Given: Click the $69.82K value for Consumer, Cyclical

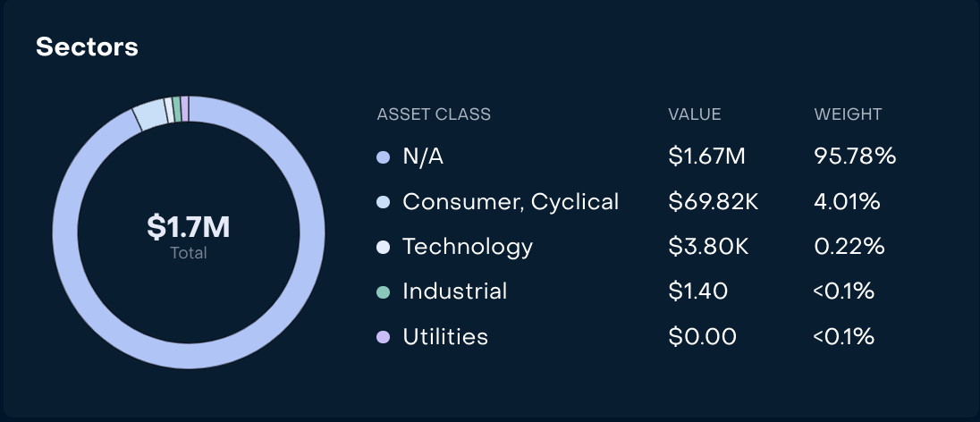Looking at the screenshot, I should pyautogui.click(x=713, y=202).
